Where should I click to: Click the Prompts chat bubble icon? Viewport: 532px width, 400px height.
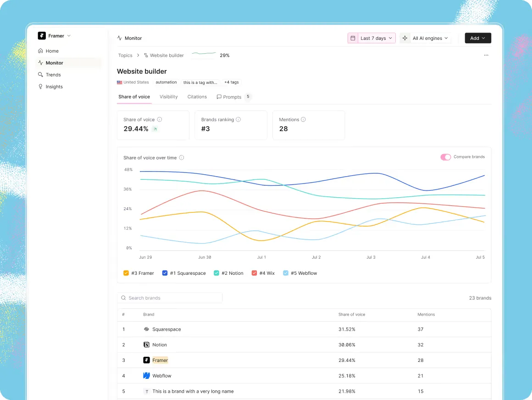tap(219, 97)
